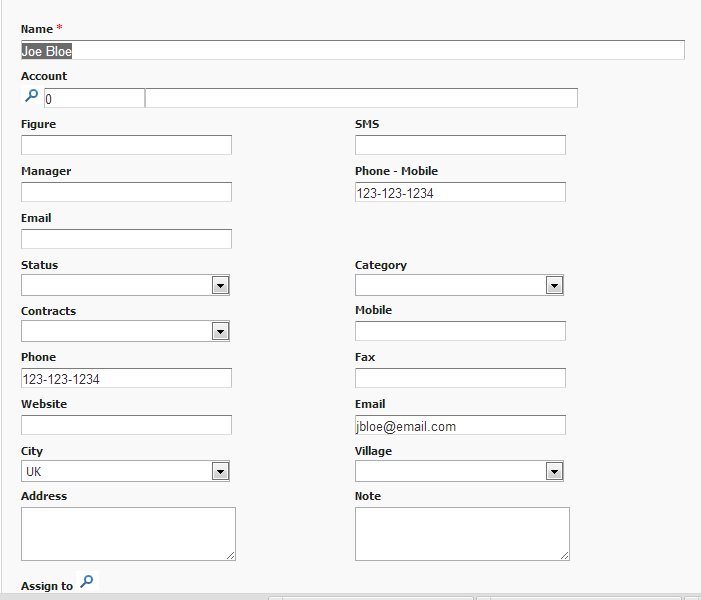Open the Status dropdown
This screenshot has width=701, height=600.
pyautogui.click(x=125, y=286)
